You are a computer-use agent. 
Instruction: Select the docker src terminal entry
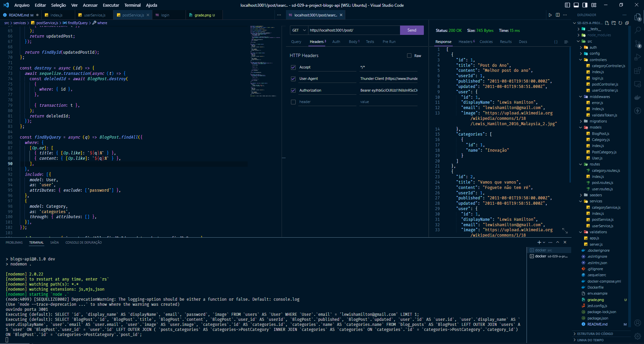coord(549,250)
